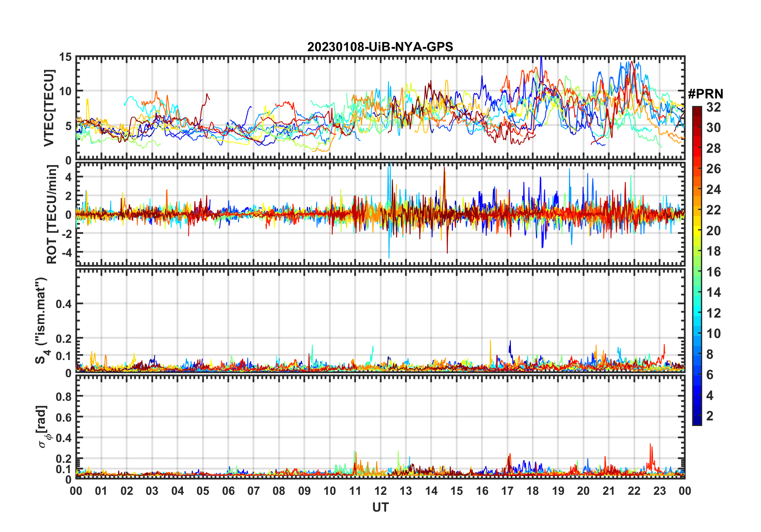Click the sigma phi [rad] axis label
761x532 pixels.
43,426
